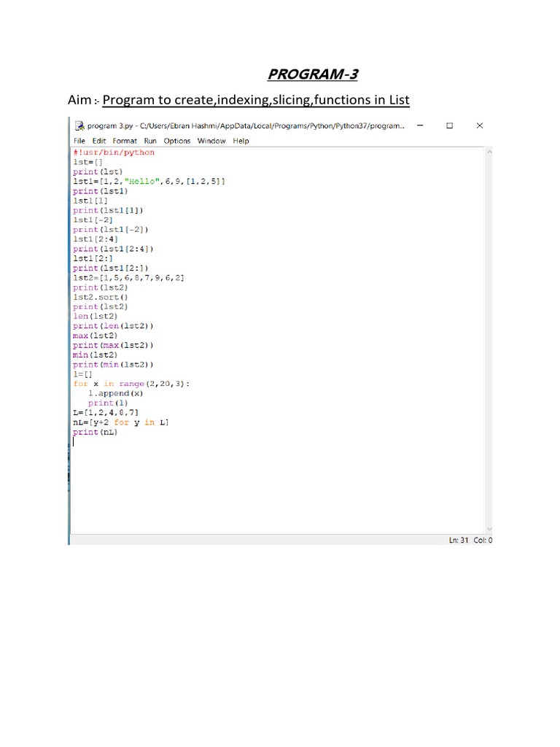The width and height of the screenshot is (560, 747).
Task: Minimize the program 3.py window
Action: coord(420,125)
